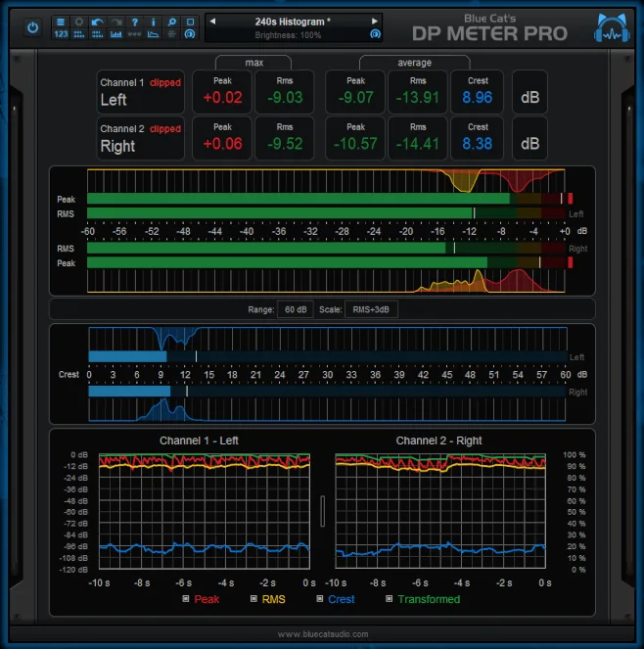Reset Channel 1 'clipped' indicator
The image size is (644, 649).
click(165, 83)
